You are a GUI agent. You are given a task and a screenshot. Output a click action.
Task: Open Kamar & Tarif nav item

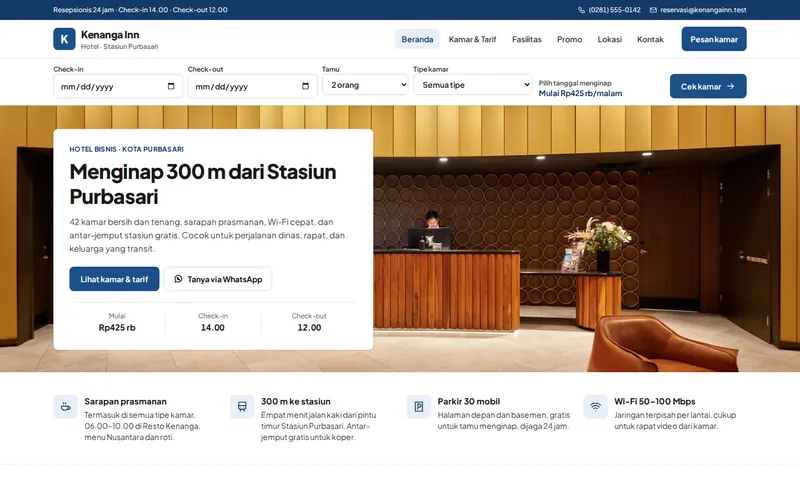(472, 39)
